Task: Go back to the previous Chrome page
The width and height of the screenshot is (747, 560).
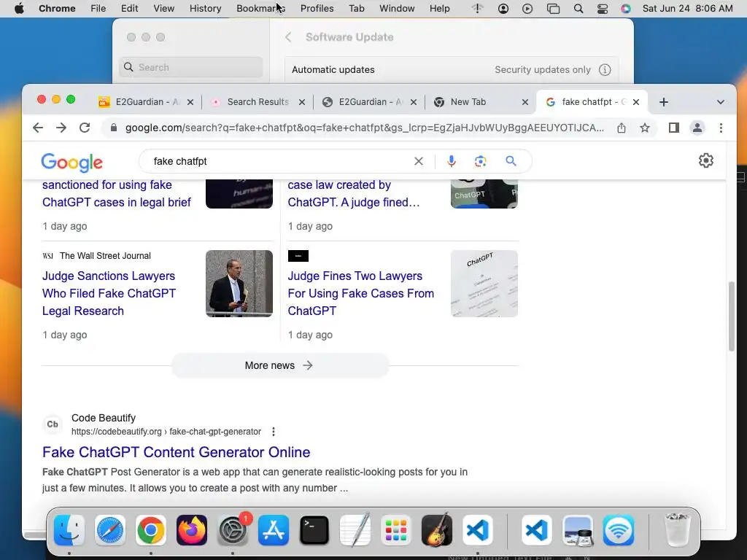Action: pos(38,128)
